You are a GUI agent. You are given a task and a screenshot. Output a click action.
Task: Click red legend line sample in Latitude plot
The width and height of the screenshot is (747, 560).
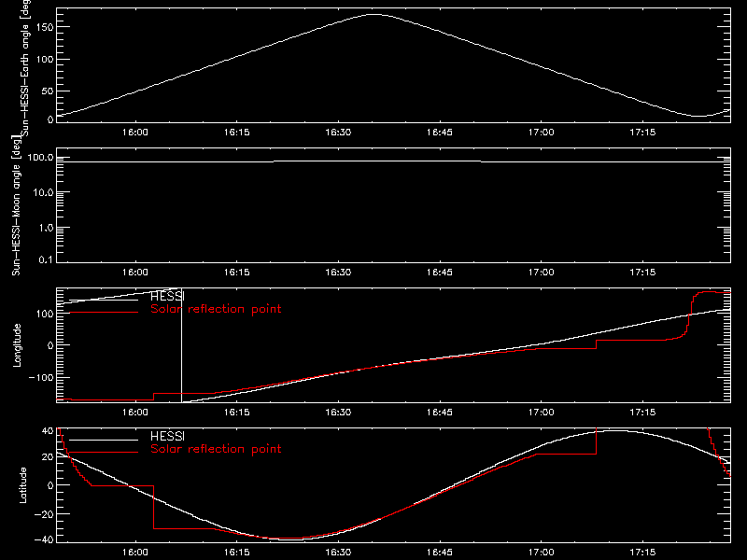click(104, 452)
